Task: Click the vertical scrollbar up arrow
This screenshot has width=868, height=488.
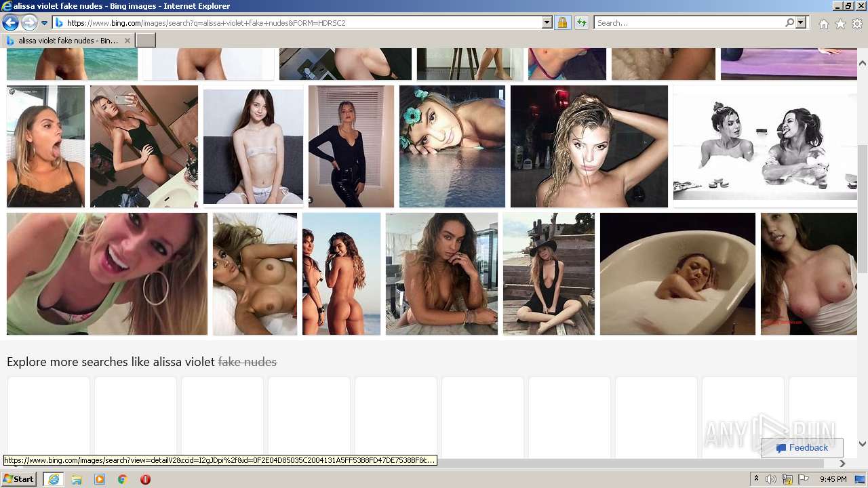Action: click(863, 63)
